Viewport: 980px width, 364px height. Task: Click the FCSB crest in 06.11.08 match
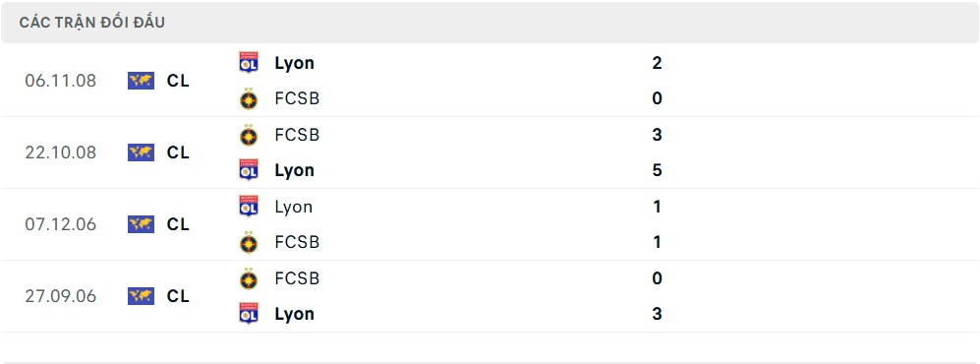point(249,98)
